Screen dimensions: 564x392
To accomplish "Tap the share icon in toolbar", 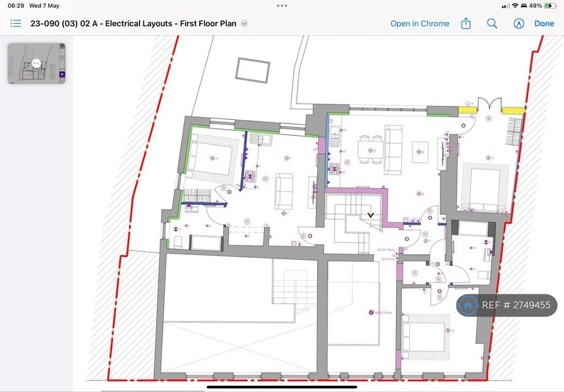I will click(466, 24).
